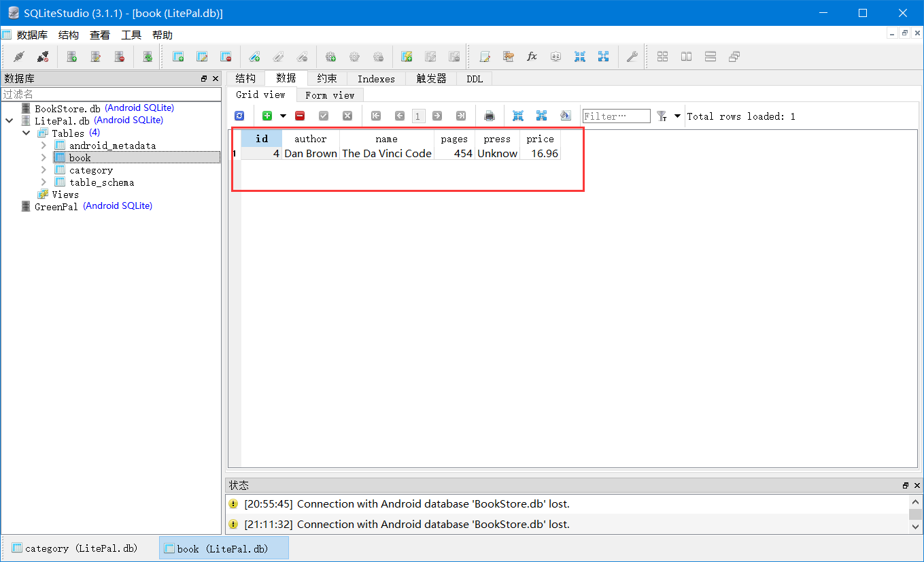Tile the windows in a grid
Screen dimensions: 924x562
(x=662, y=57)
